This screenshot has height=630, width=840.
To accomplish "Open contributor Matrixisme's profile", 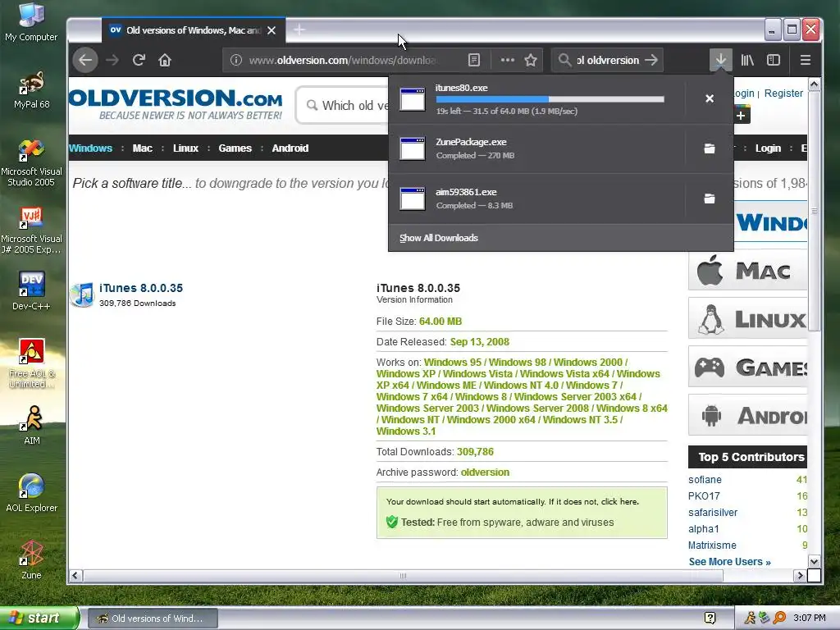I will tap(712, 546).
